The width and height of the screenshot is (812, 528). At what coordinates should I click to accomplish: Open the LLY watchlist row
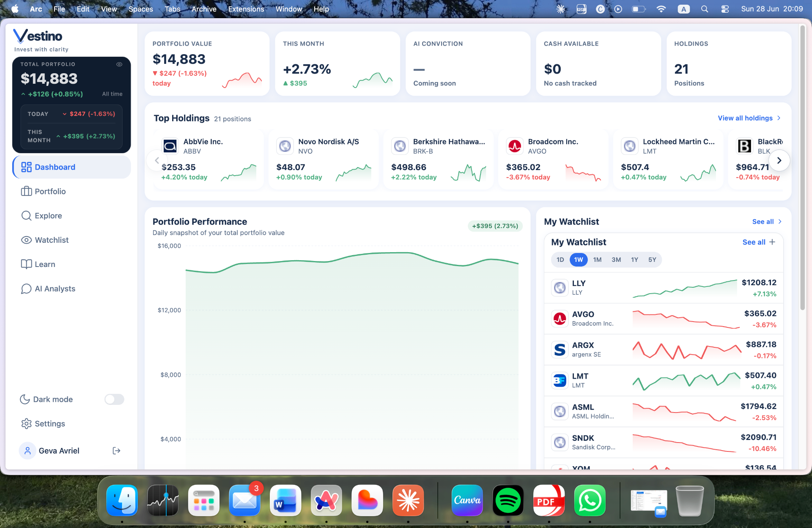(664, 288)
